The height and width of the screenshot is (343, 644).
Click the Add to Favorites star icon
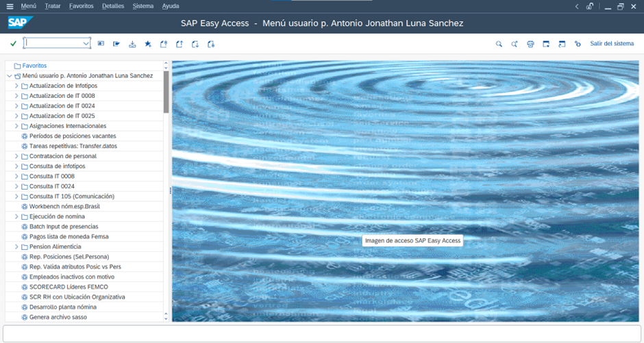pyautogui.click(x=147, y=44)
